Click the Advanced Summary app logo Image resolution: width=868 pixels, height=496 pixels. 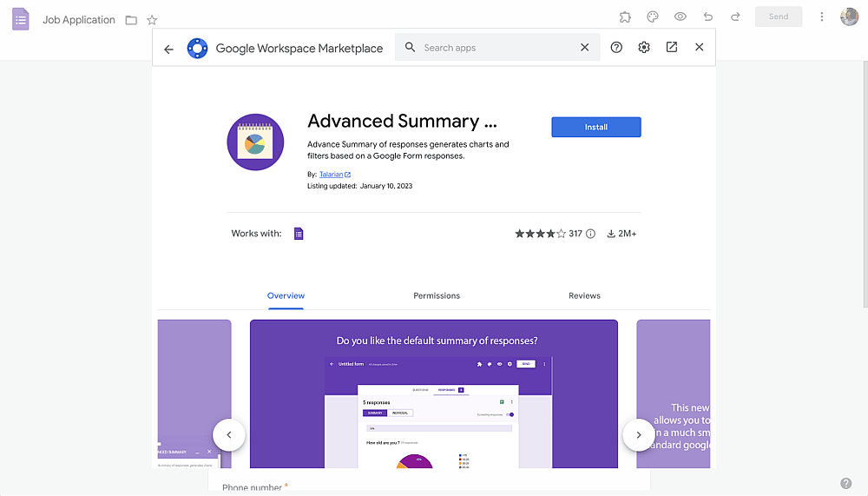pos(255,142)
